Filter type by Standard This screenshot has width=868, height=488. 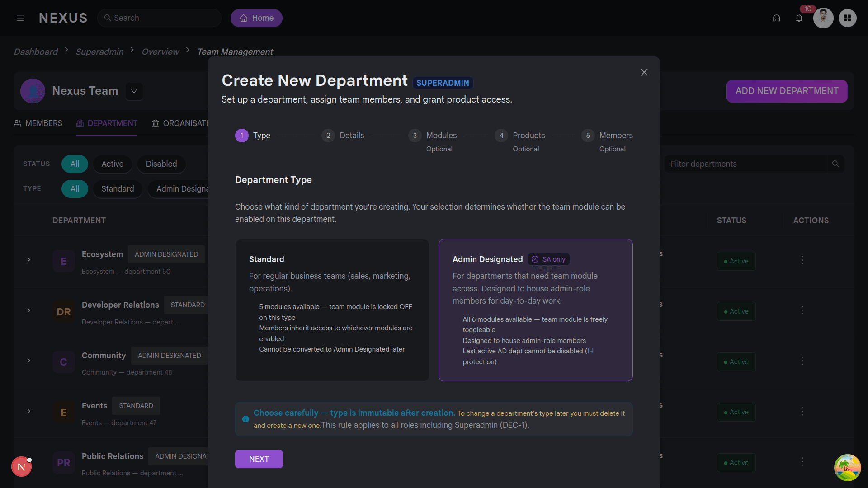pyautogui.click(x=118, y=189)
